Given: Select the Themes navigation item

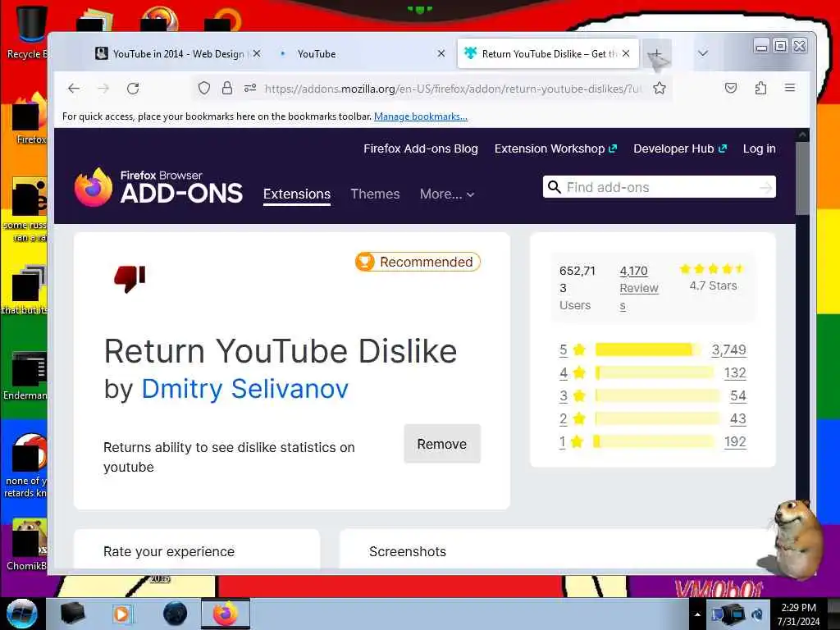Looking at the screenshot, I should [x=375, y=194].
